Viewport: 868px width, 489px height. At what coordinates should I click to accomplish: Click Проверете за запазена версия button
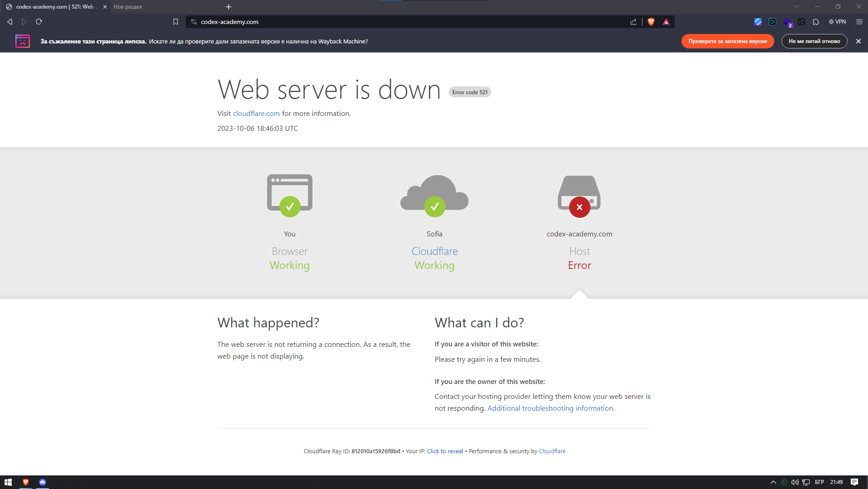click(x=728, y=41)
